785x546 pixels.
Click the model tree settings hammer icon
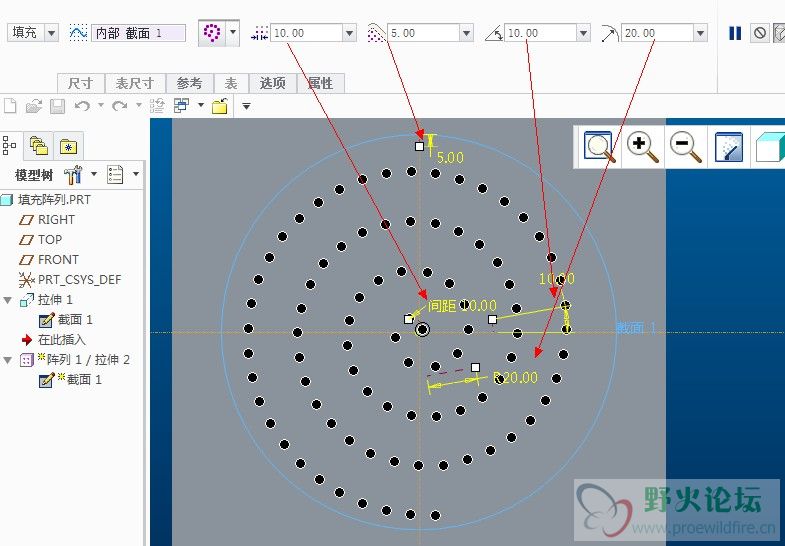click(x=73, y=175)
